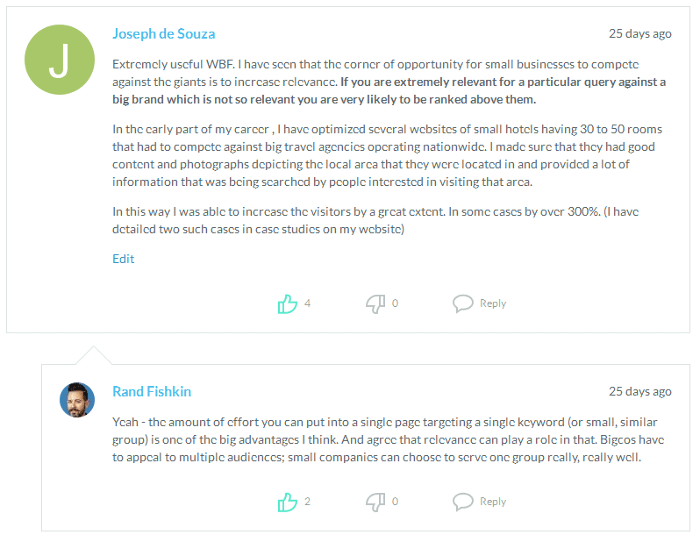
Task: Click speech bubble icon on Rand's reply
Action: point(462,501)
